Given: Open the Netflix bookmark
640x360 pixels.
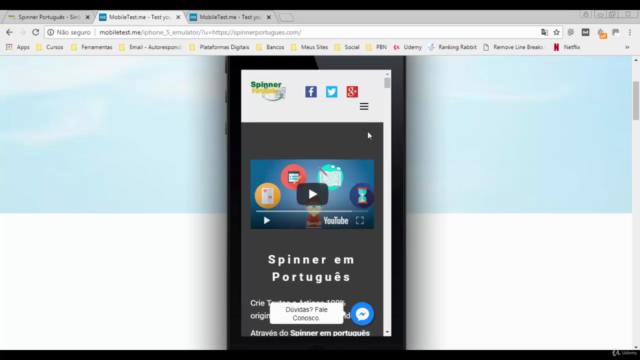Looking at the screenshot, I should click(x=567, y=47).
